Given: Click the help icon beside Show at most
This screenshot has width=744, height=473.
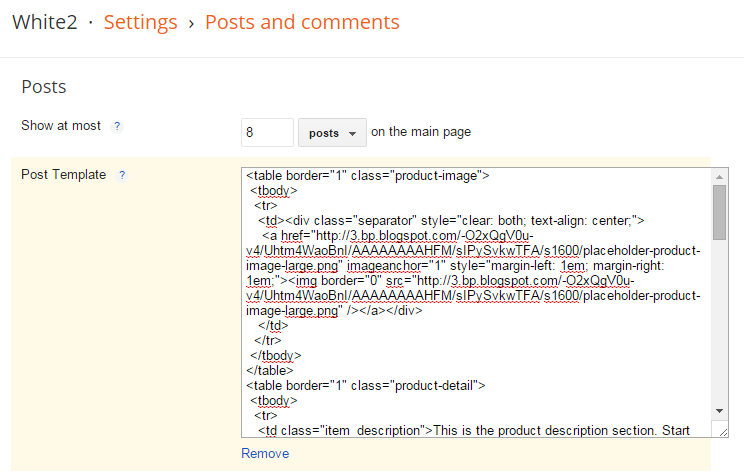Looking at the screenshot, I should coord(117,127).
